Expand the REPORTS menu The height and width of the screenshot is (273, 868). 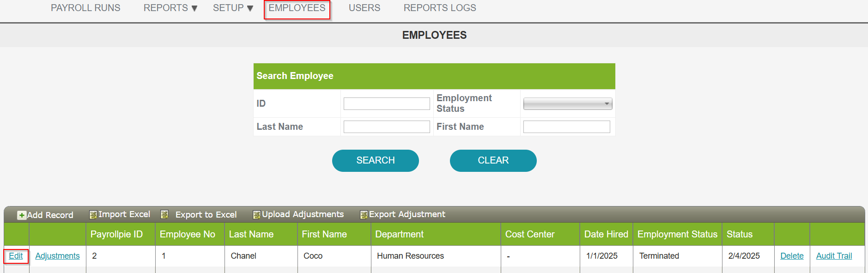click(170, 8)
